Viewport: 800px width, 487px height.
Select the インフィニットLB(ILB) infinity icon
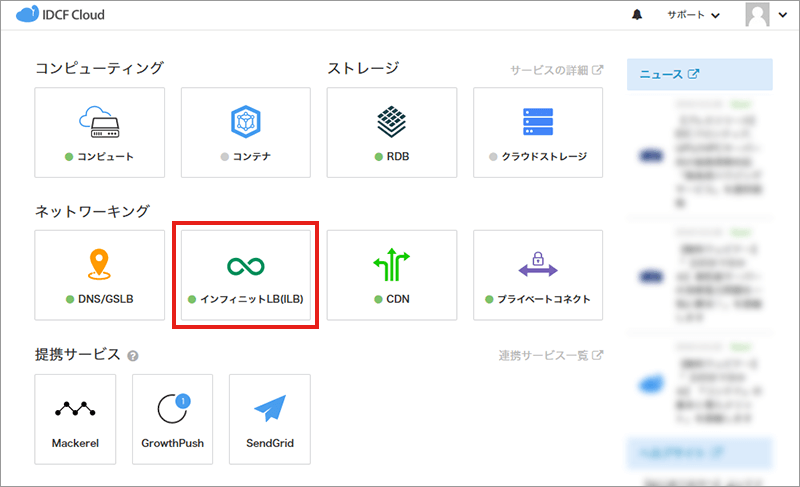pos(245,265)
